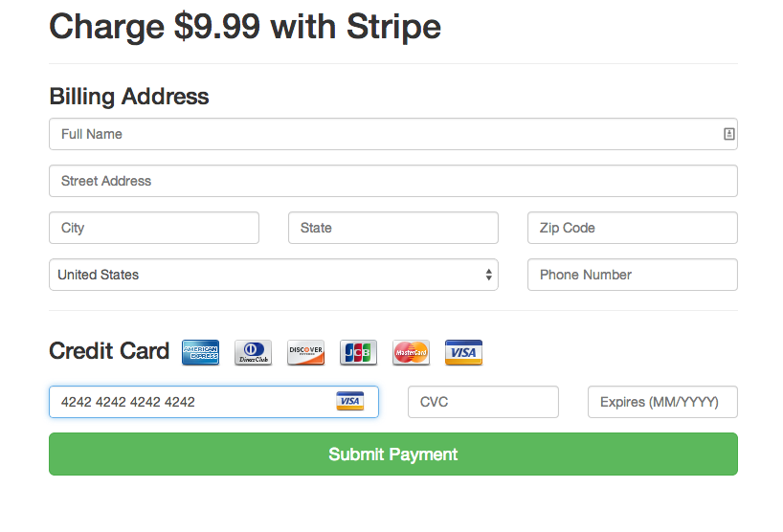This screenshot has height=532, width=783.
Task: Open the United States country dropdown
Action: [273, 275]
